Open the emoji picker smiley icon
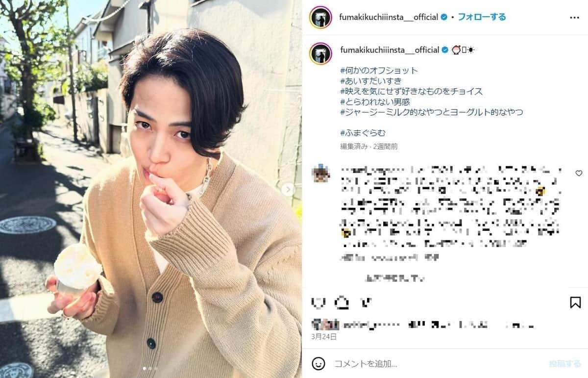Image resolution: width=588 pixels, height=378 pixels. pyautogui.click(x=318, y=363)
